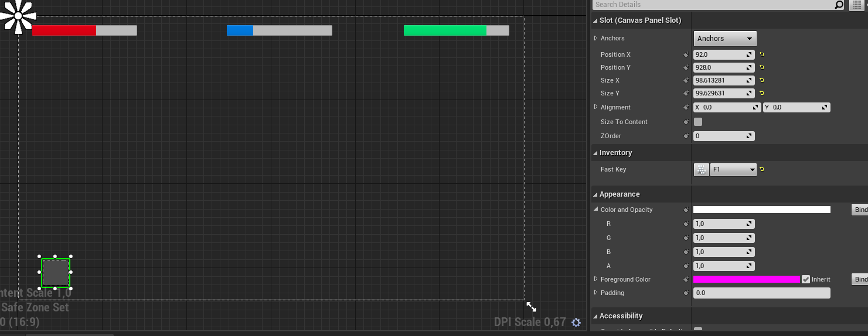The image size is (868, 336).
Task: Reset Size Y to default value
Action: (762, 93)
